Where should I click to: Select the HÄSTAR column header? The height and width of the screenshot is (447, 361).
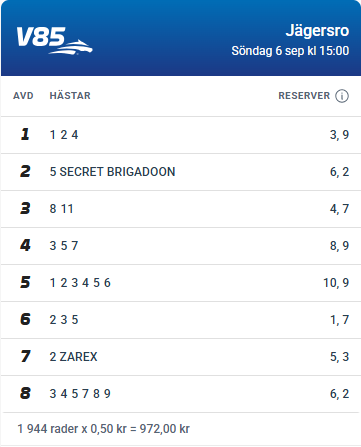click(70, 96)
